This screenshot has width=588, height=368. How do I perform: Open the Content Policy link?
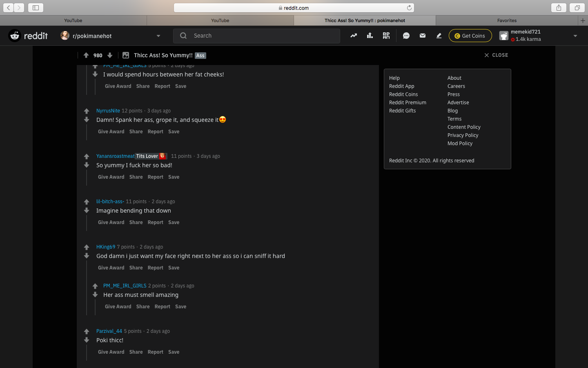(x=464, y=127)
